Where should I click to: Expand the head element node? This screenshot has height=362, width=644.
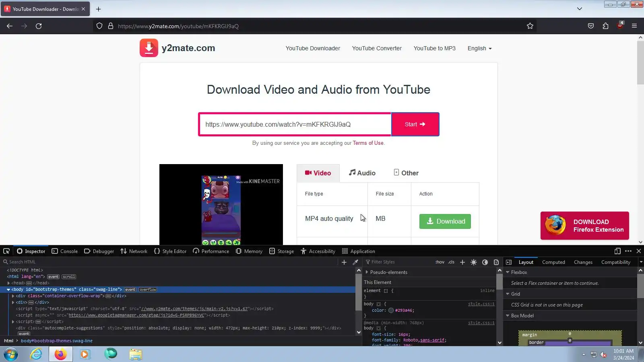[8, 283]
